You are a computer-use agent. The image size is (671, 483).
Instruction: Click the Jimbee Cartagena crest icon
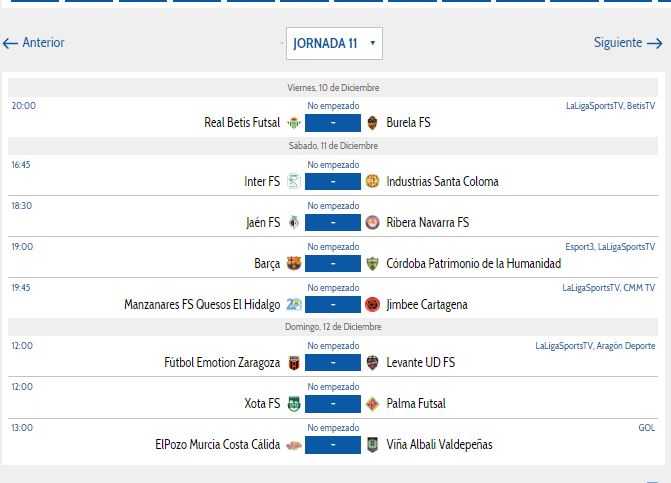click(372, 305)
